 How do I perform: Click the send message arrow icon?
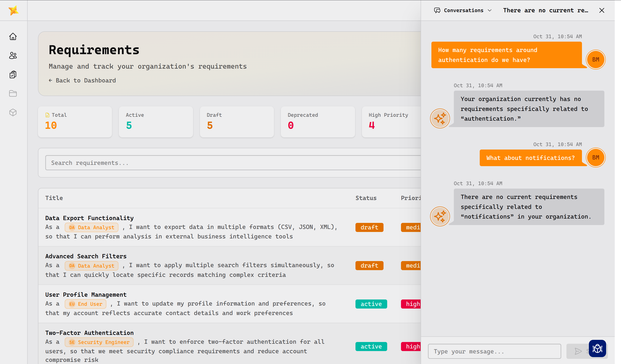pyautogui.click(x=578, y=351)
